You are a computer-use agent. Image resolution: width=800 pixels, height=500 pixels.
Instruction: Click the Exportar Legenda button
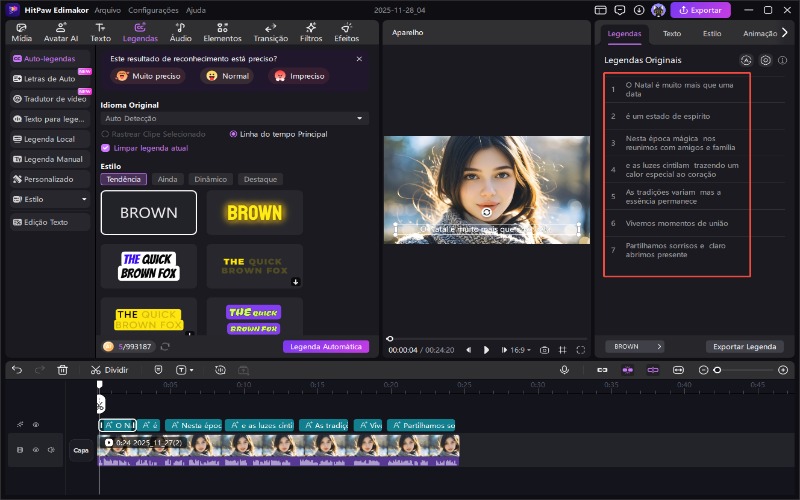pos(746,346)
